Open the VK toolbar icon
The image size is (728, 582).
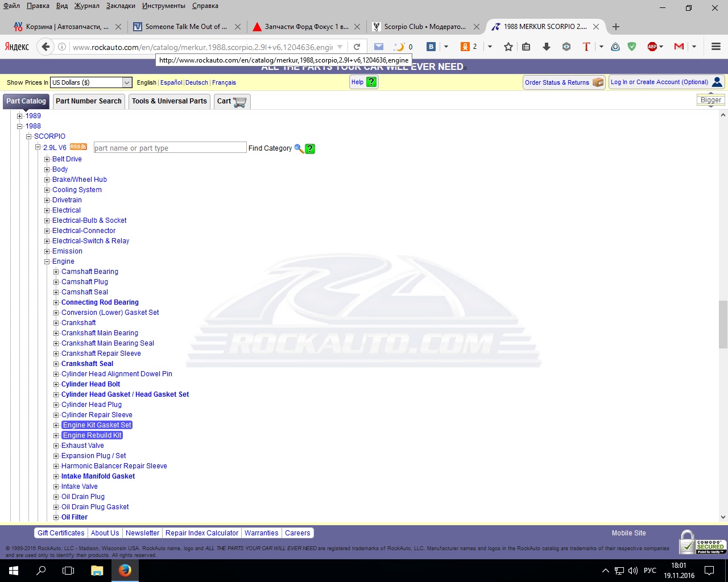click(x=431, y=47)
